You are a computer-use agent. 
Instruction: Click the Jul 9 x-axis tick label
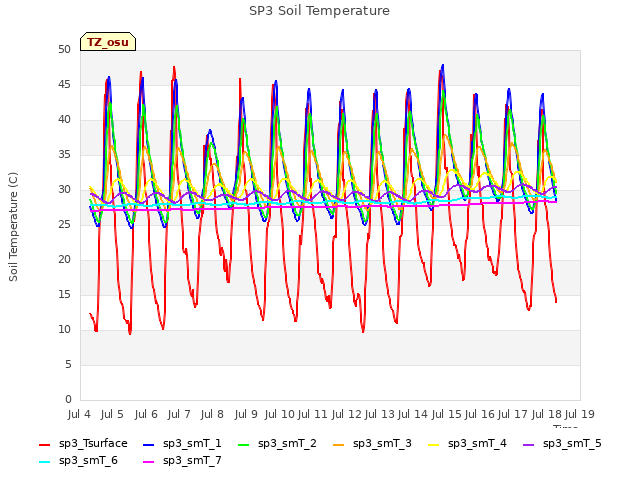tap(246, 414)
